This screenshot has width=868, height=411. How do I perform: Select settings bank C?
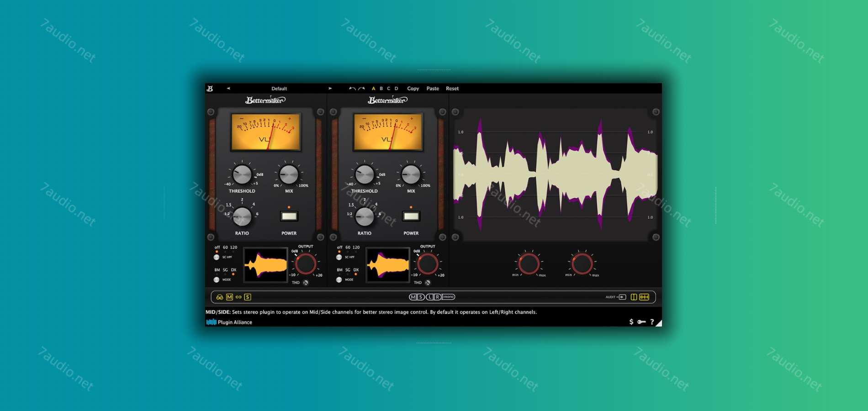point(389,89)
